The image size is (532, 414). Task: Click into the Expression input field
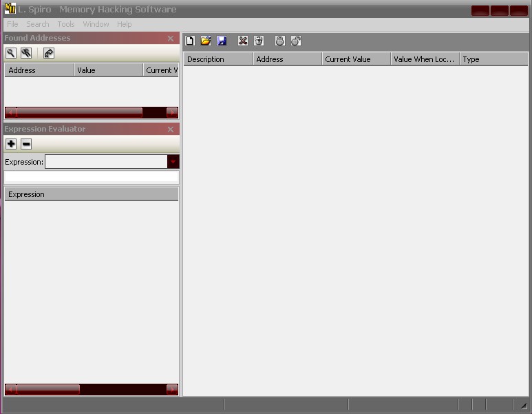click(106, 162)
